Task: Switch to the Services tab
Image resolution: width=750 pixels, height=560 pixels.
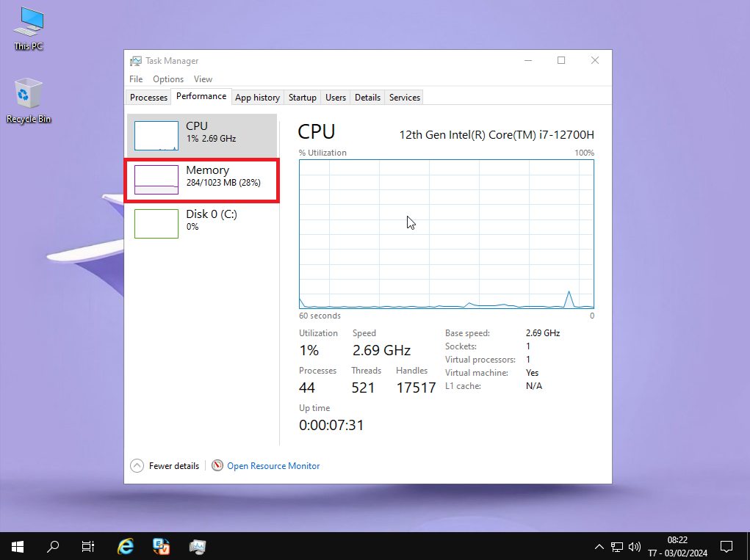Action: (x=404, y=98)
